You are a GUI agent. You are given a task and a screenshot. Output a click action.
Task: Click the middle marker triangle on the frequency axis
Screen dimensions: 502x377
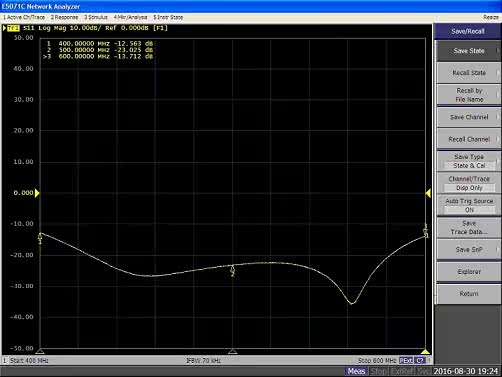pyautogui.click(x=233, y=351)
